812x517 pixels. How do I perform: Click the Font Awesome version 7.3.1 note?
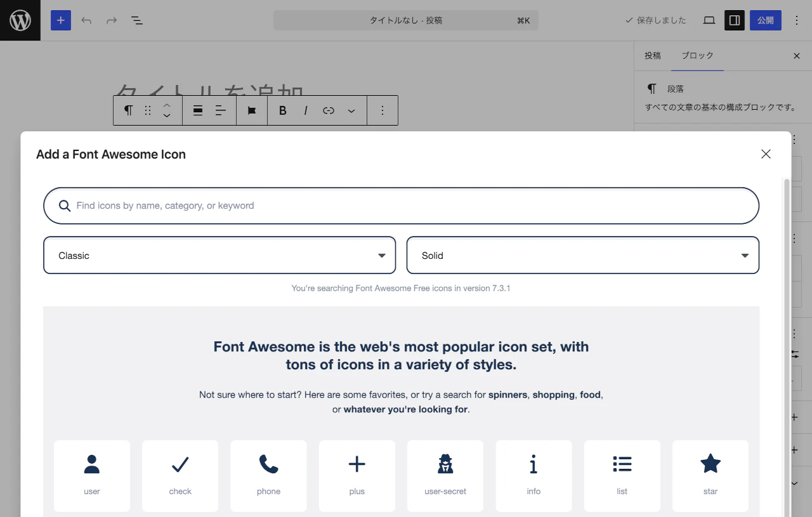pos(401,288)
